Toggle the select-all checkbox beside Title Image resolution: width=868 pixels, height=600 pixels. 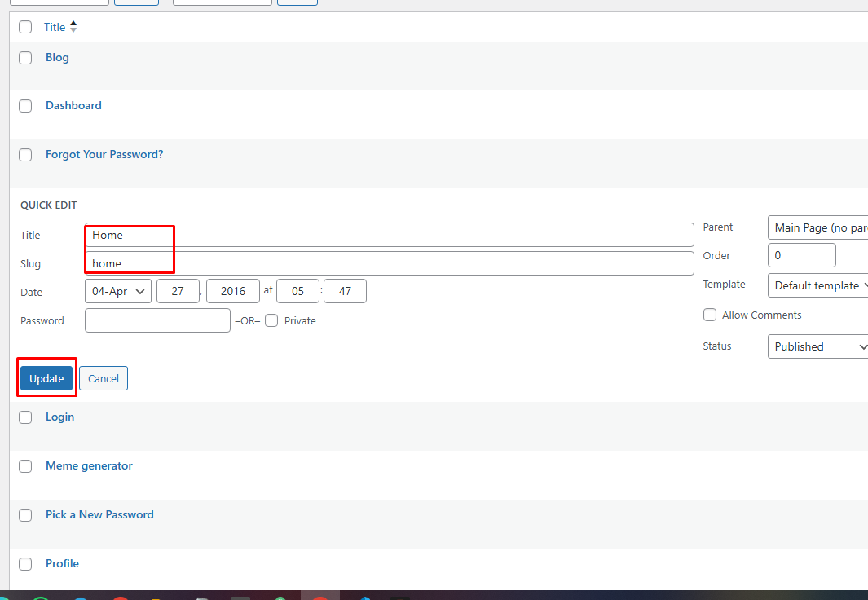tap(25, 27)
